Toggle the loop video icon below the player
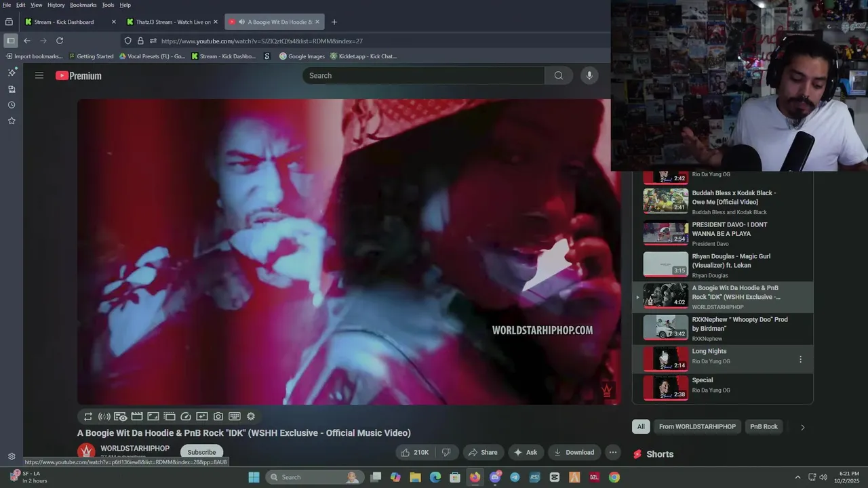This screenshot has height=488, width=868. click(x=87, y=416)
